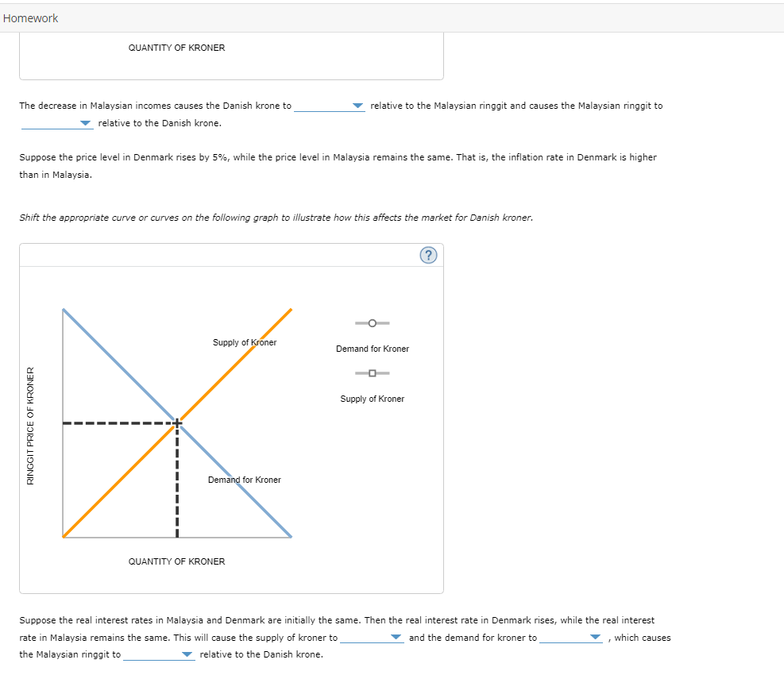Click the intersection point of the two curves
The height and width of the screenshot is (675, 784).
[176, 422]
